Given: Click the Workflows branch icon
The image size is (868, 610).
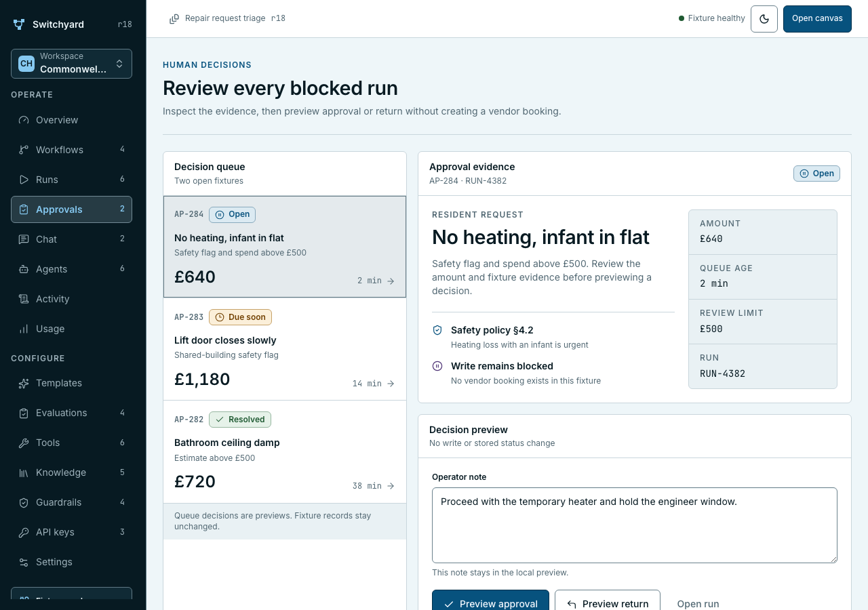Looking at the screenshot, I should (x=24, y=150).
